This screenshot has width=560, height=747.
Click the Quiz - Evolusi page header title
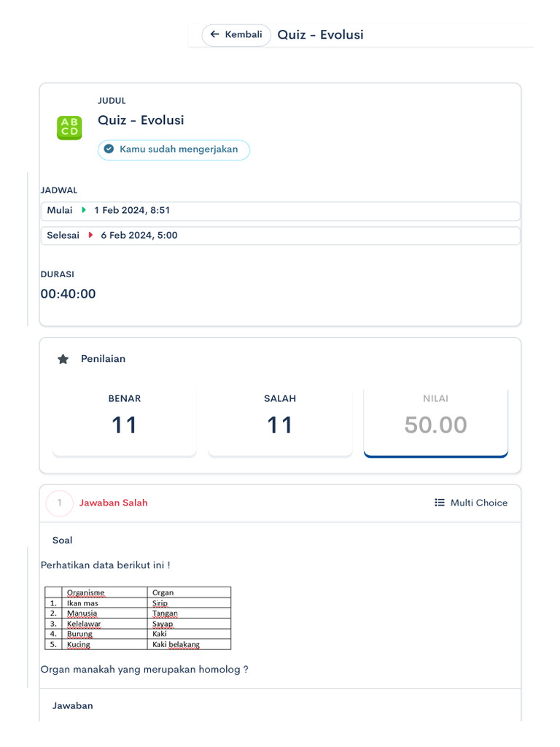point(320,35)
